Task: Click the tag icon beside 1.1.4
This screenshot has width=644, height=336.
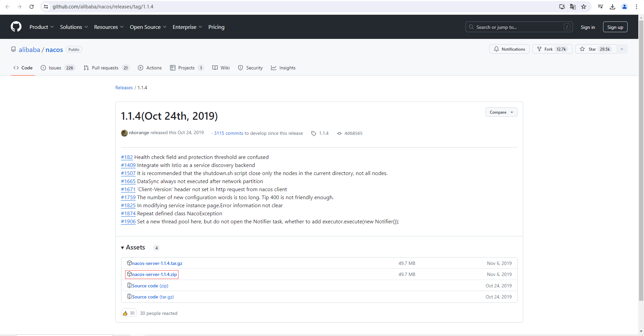Action: 314,133
